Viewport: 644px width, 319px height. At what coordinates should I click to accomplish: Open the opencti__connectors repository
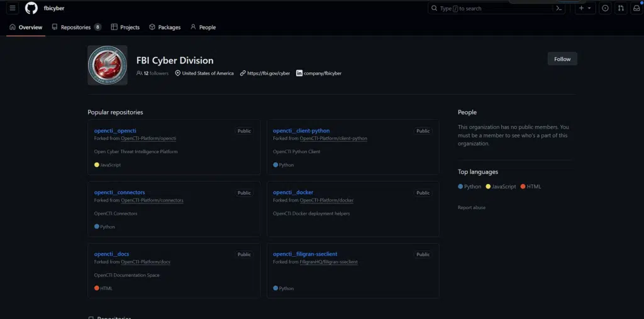(x=119, y=192)
